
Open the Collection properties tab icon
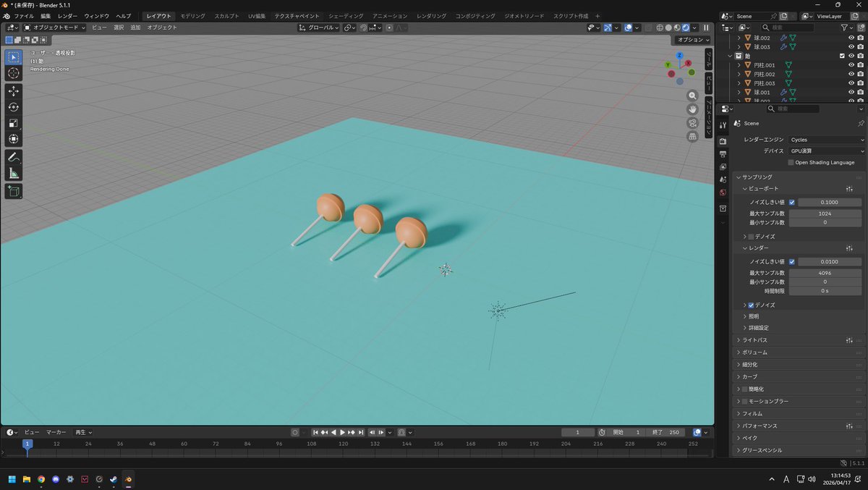point(723,208)
